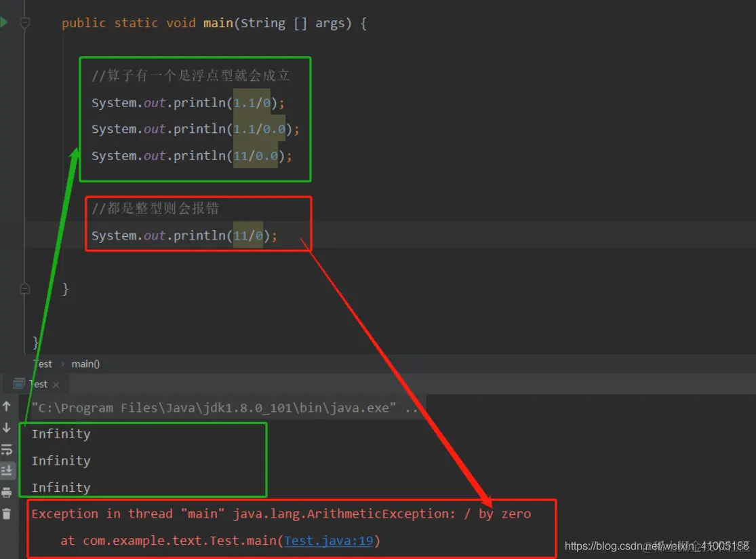The width and height of the screenshot is (756, 559).
Task: Click the first Infinity output line
Action: pyautogui.click(x=61, y=434)
